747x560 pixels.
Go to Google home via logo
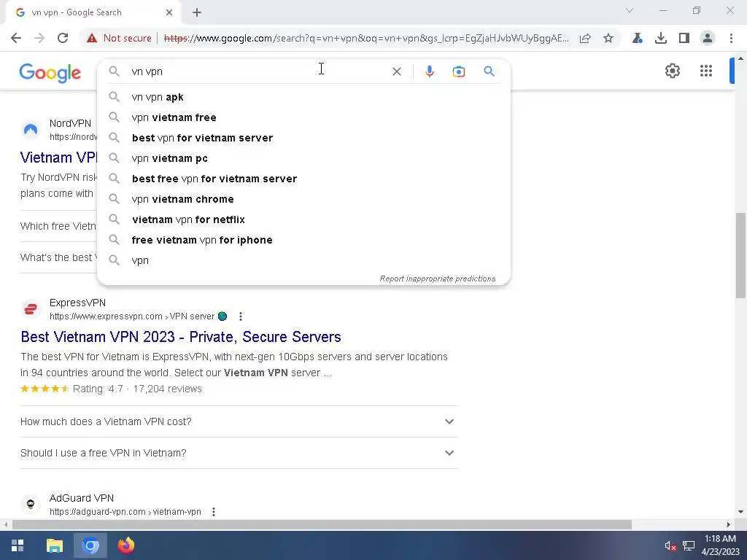50,73
